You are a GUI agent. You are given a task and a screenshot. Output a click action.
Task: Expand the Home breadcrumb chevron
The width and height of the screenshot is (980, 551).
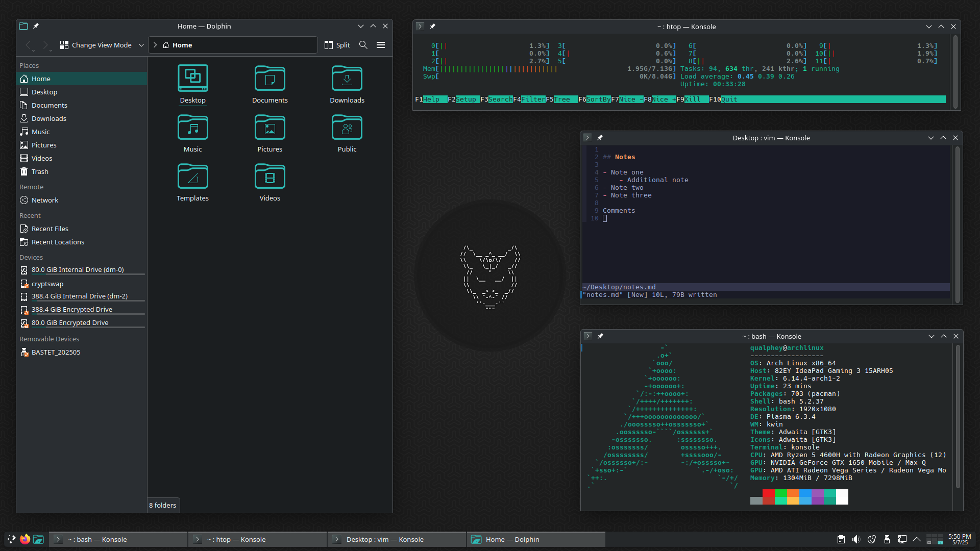(155, 45)
